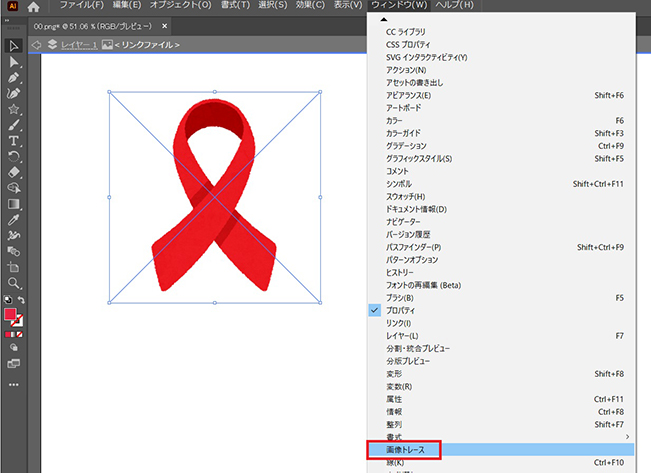This screenshot has width=651, height=473.
Task: Toggle the checked プロパティ panel item
Action: click(x=406, y=311)
